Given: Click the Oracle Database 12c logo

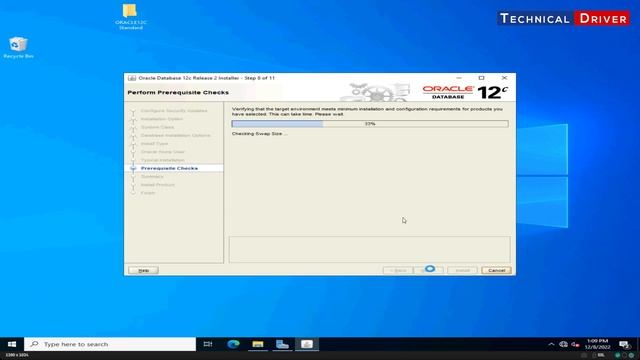Looking at the screenshot, I should 465,92.
